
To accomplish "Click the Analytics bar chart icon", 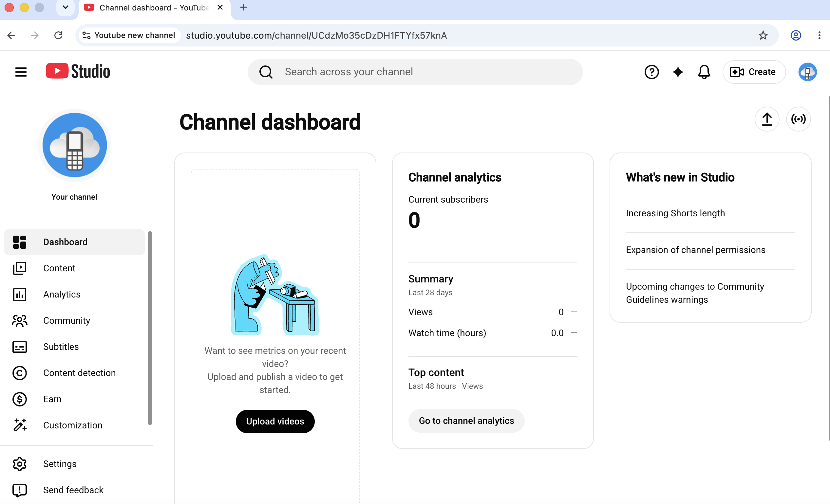I will tap(20, 295).
